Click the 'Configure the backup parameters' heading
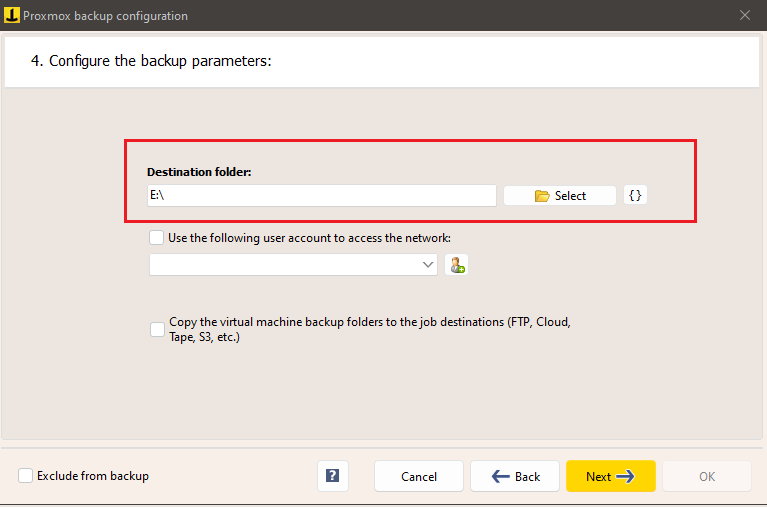The width and height of the screenshot is (767, 508). (x=152, y=61)
